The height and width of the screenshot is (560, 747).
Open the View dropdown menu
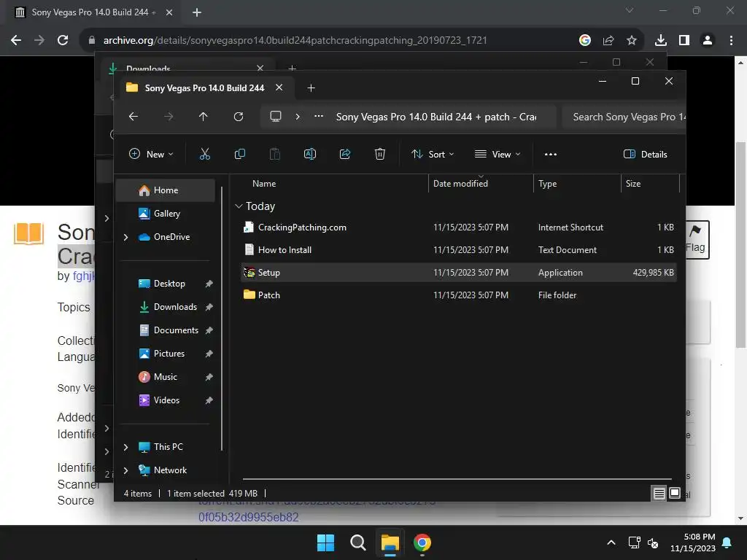498,154
